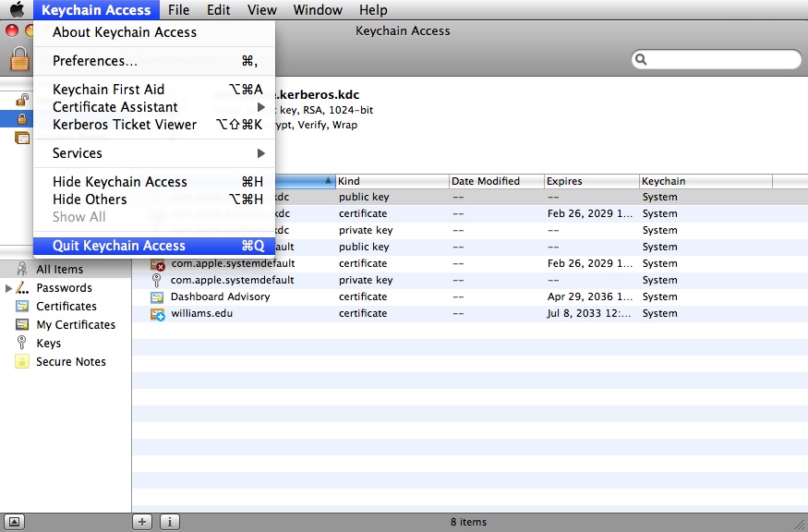Image resolution: width=808 pixels, height=532 pixels.
Task: Click the Dashboard Advisory certificate icon
Action: (157, 296)
